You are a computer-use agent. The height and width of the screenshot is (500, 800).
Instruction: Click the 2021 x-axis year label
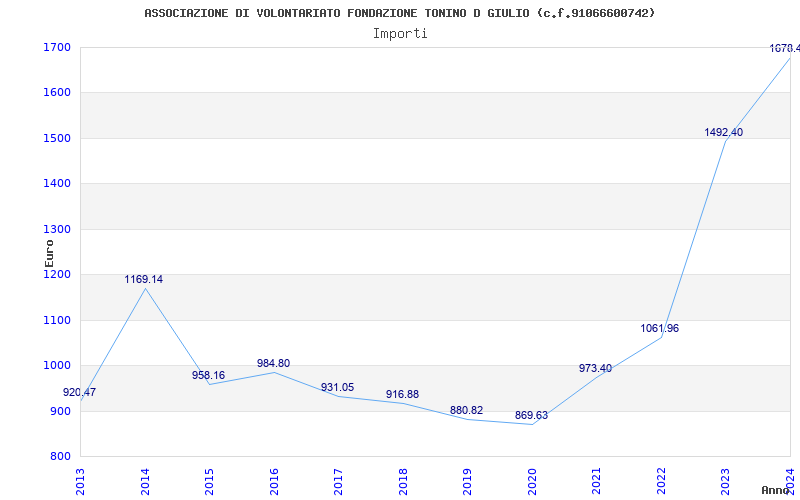coord(596,481)
